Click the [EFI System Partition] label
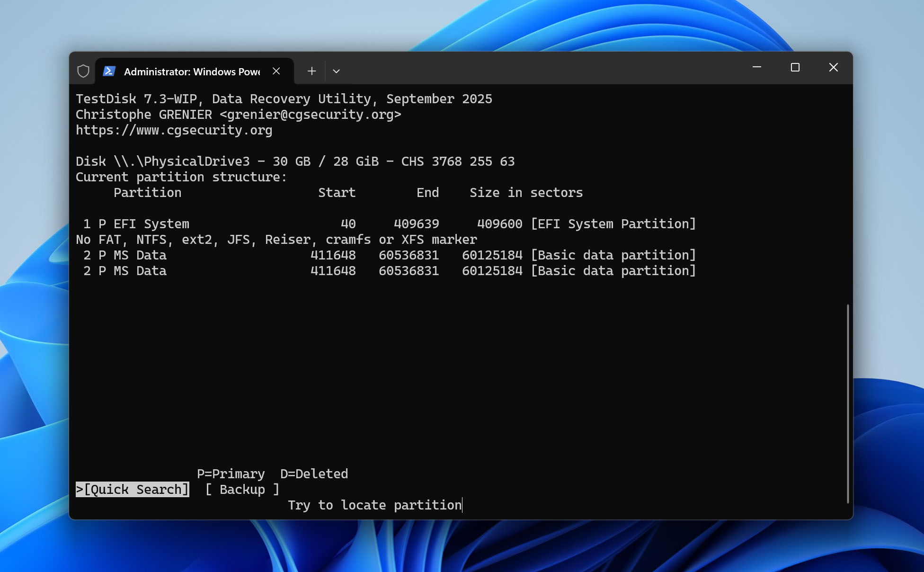 point(613,224)
